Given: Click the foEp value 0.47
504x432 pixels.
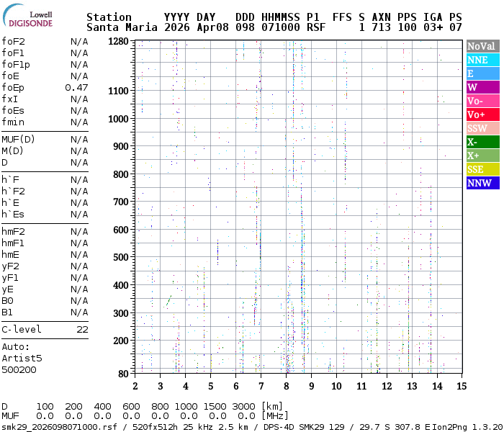Looking at the screenshot, I should coord(76,87).
